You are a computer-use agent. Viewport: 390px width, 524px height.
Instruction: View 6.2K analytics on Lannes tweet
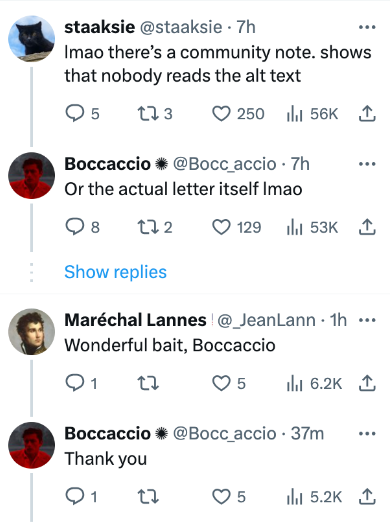314,383
